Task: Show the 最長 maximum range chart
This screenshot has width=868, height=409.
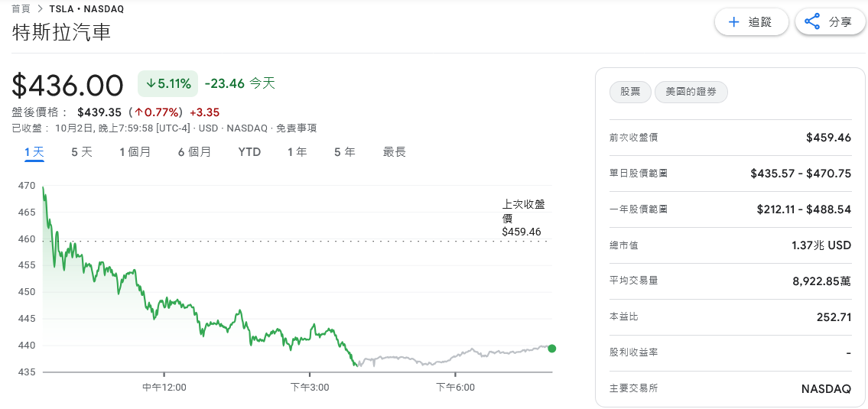Action: pyautogui.click(x=395, y=152)
